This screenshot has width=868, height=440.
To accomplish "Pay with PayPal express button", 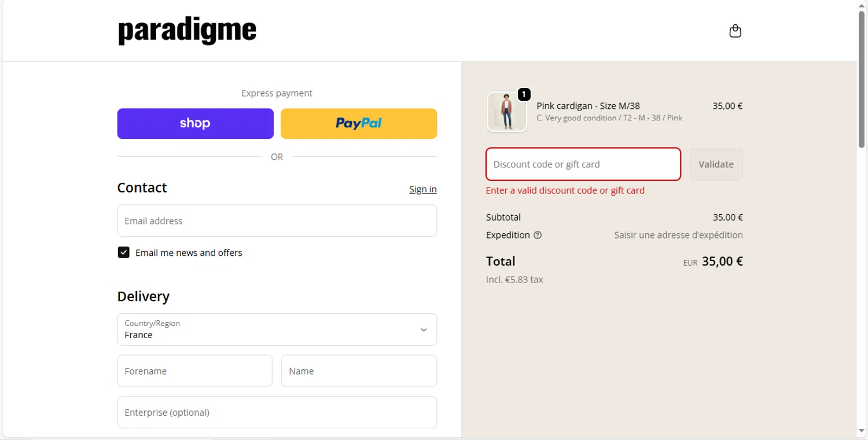I will pos(359,123).
